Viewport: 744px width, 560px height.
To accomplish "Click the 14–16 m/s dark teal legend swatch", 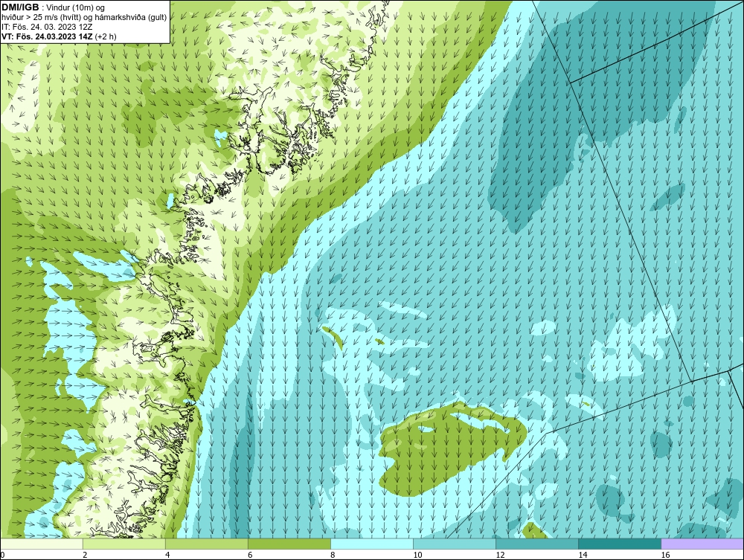I will pyautogui.click(x=620, y=544).
